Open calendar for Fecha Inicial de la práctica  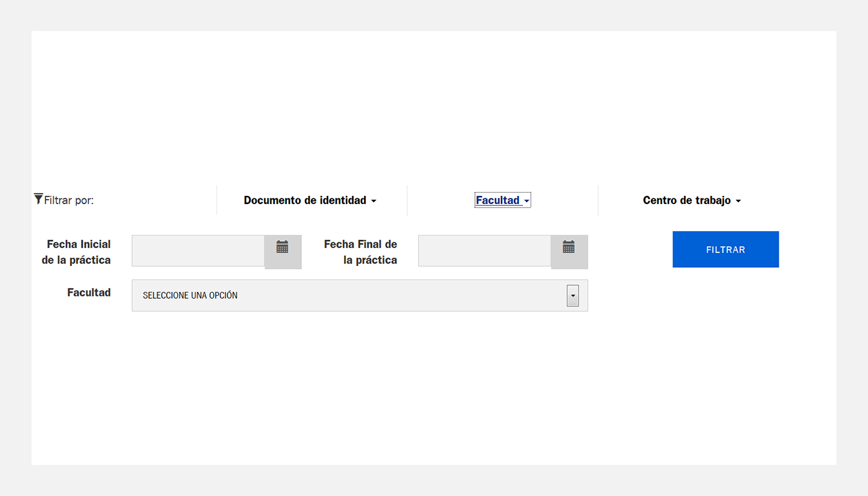(283, 252)
